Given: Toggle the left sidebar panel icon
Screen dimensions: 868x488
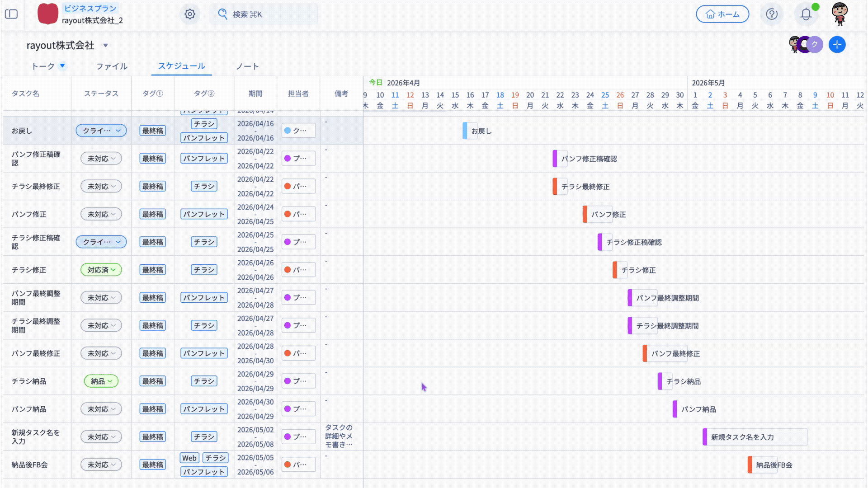Looking at the screenshot, I should pyautogui.click(x=11, y=14).
